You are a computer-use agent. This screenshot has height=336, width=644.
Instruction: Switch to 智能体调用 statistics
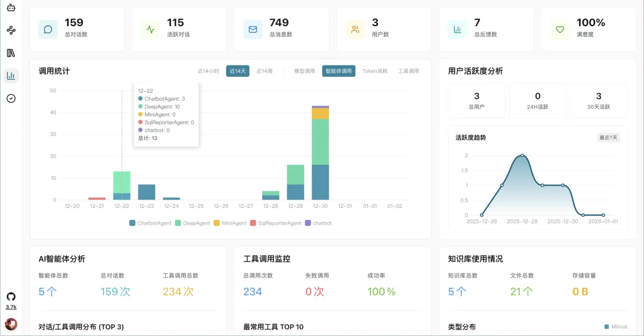click(x=339, y=71)
